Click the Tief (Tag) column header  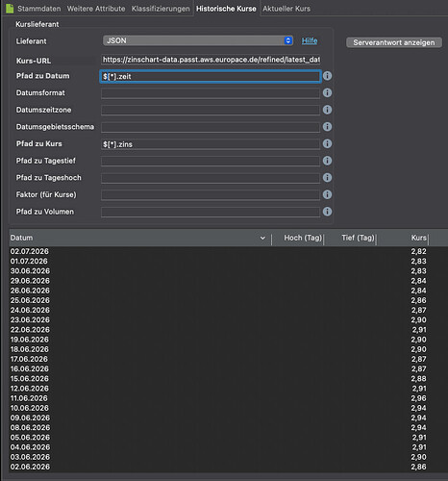(350, 238)
